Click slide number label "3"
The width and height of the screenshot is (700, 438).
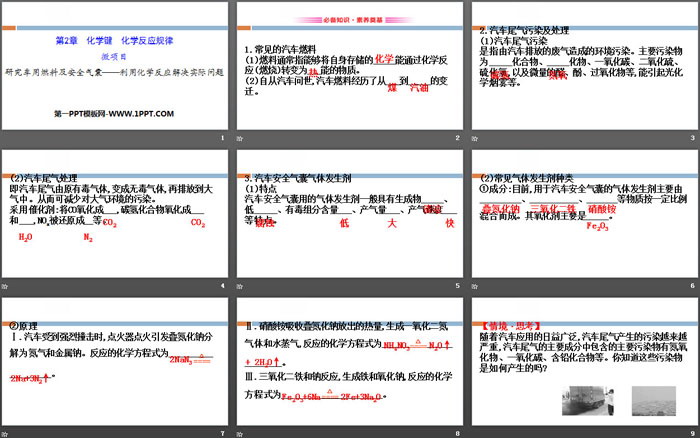(692, 138)
